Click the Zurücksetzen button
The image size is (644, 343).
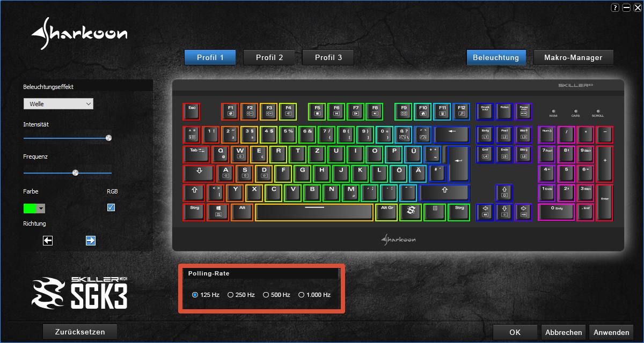tap(80, 332)
